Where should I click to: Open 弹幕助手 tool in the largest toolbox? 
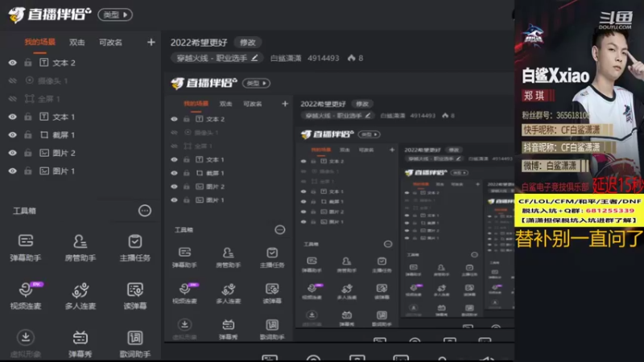[26, 248]
